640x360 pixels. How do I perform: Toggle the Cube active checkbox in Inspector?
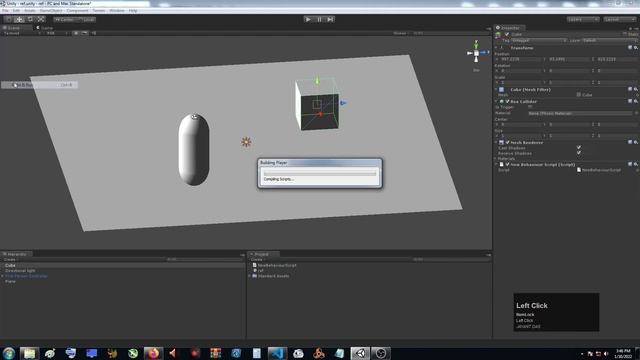[x=507, y=35]
